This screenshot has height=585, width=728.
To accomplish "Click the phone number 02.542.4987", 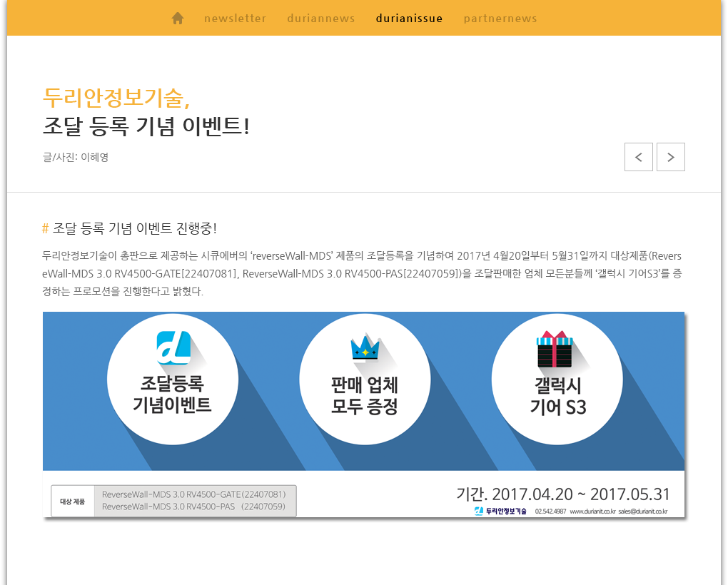I will (550, 512).
